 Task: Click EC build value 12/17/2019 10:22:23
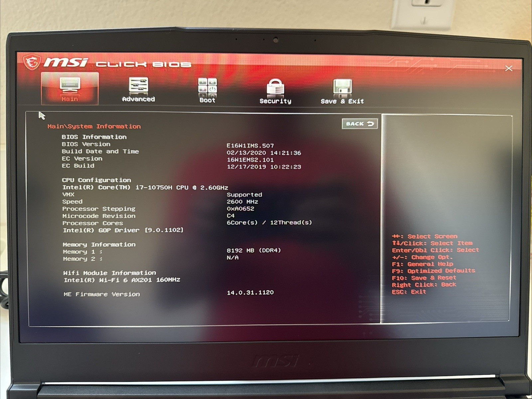click(264, 167)
